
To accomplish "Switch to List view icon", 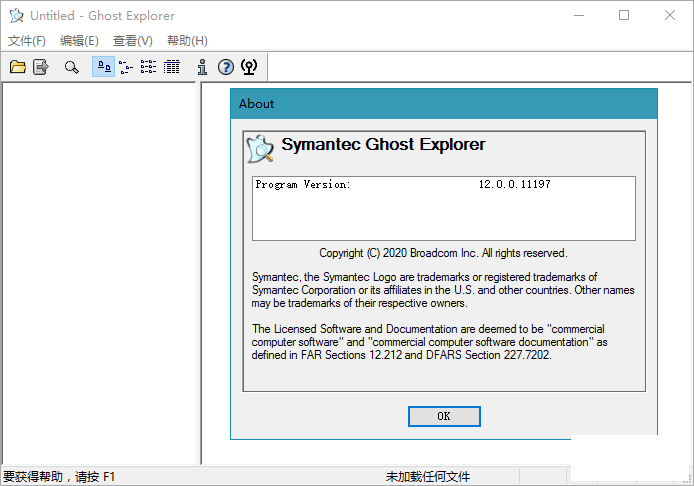I will (148, 67).
